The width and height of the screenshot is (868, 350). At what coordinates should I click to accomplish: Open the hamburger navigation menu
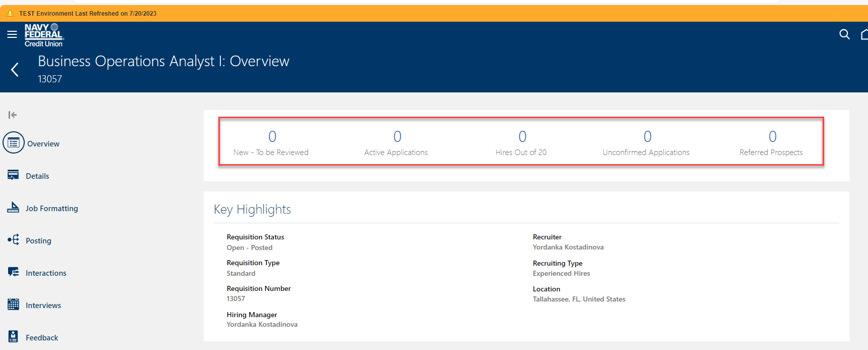(12, 34)
